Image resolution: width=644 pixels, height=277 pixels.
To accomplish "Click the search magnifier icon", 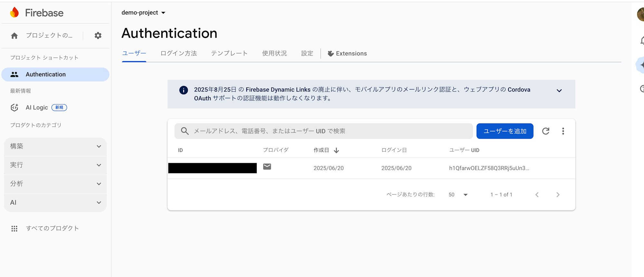I will point(185,131).
